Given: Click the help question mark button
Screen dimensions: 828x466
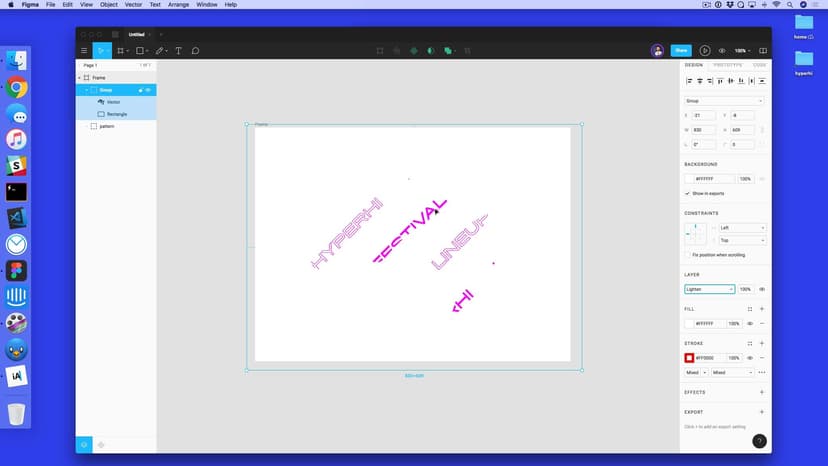Looking at the screenshot, I should click(759, 440).
